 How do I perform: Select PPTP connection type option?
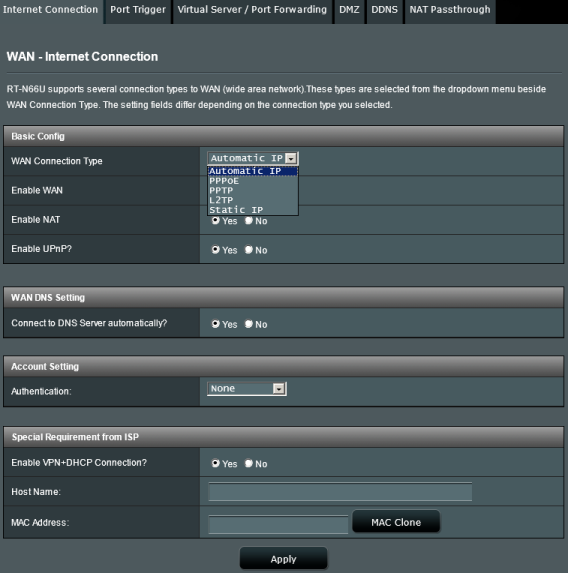(x=253, y=190)
